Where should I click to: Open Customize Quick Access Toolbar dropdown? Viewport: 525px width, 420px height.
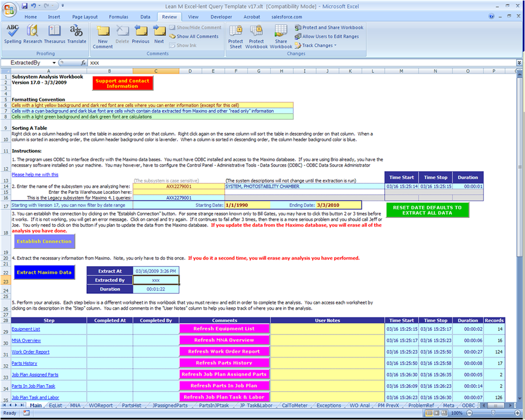63,6
